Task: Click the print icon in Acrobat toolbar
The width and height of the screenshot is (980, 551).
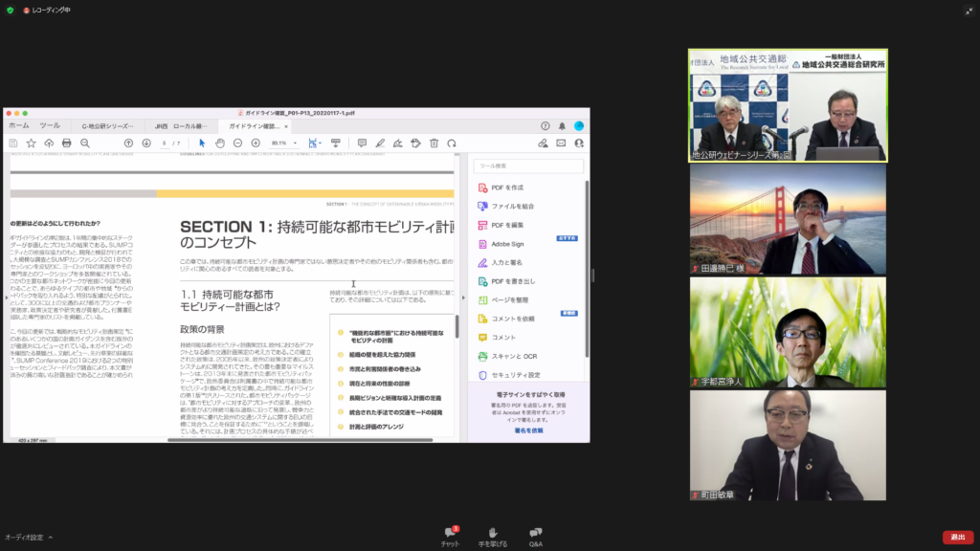Action: (x=67, y=143)
